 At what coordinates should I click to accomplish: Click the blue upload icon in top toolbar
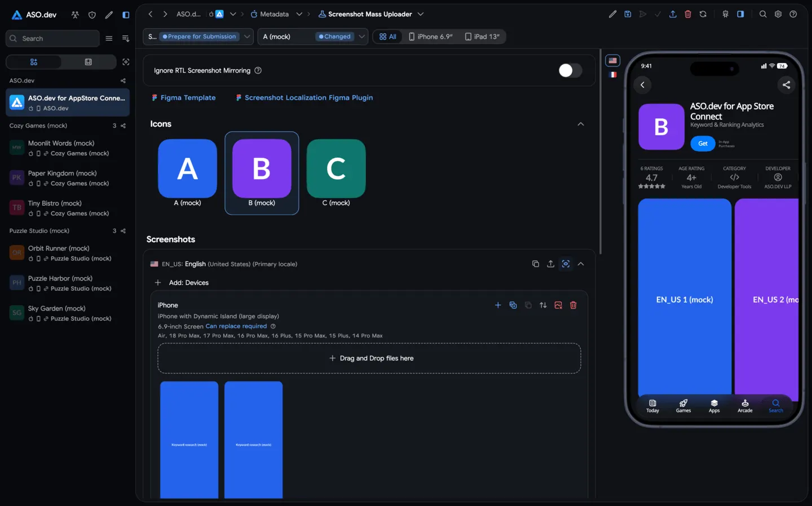click(x=673, y=14)
